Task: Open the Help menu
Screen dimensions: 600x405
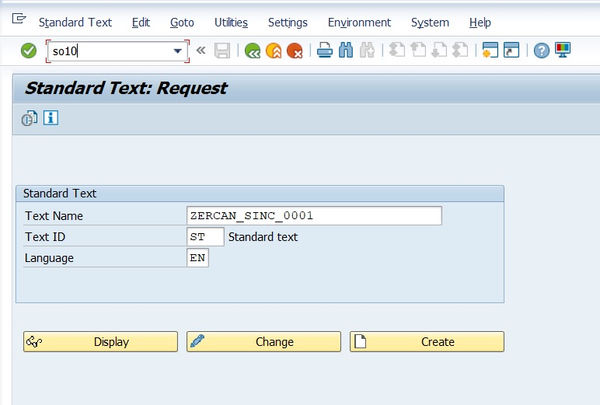Action: (x=480, y=23)
